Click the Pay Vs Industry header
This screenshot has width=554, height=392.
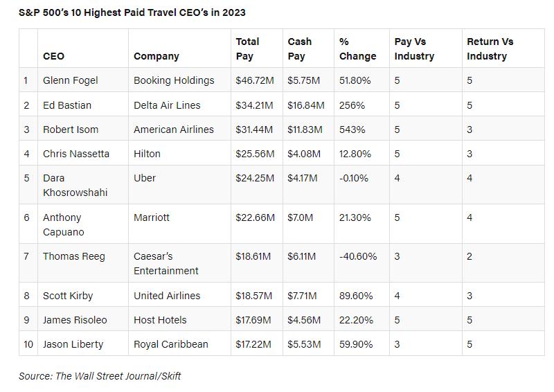(414, 48)
